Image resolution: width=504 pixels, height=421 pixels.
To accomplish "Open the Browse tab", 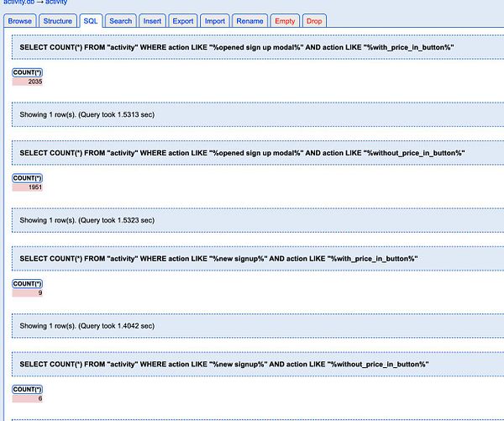I will [x=20, y=21].
